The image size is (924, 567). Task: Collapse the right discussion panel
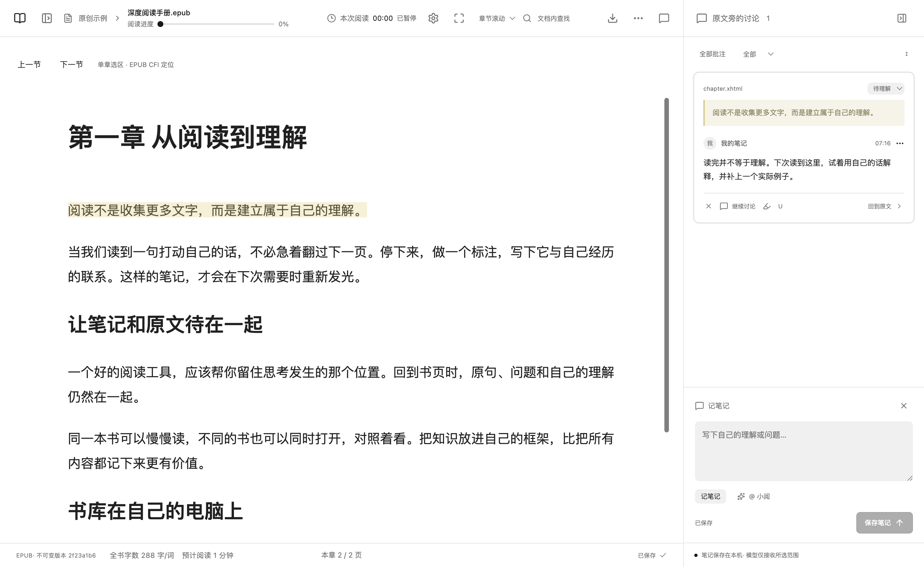click(x=902, y=18)
